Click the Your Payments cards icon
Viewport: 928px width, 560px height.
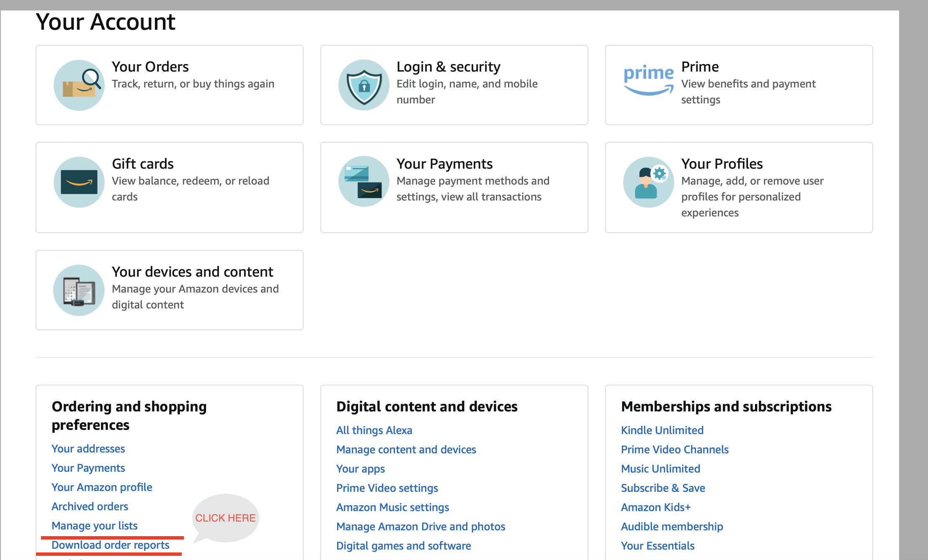363,182
